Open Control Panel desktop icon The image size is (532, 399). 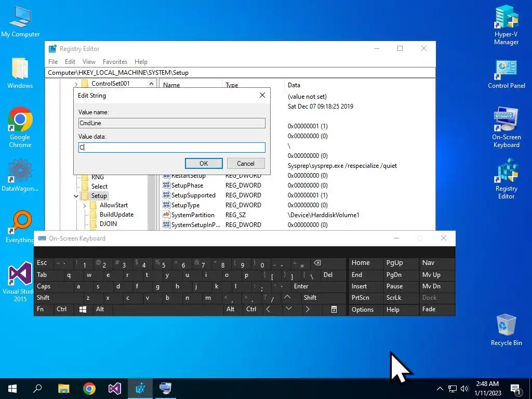[506, 74]
